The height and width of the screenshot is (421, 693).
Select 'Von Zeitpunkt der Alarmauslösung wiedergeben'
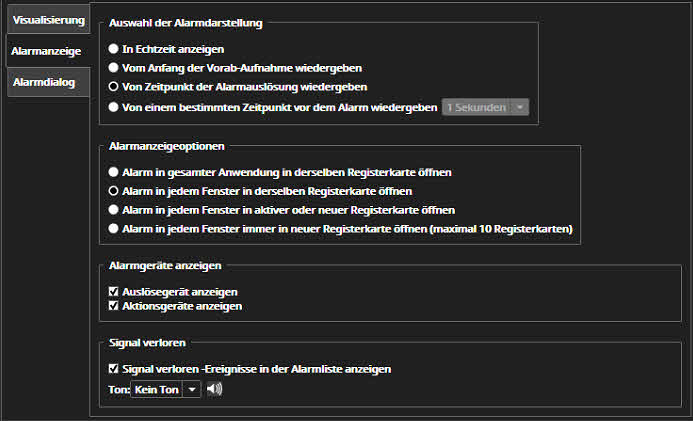pyautogui.click(x=114, y=87)
